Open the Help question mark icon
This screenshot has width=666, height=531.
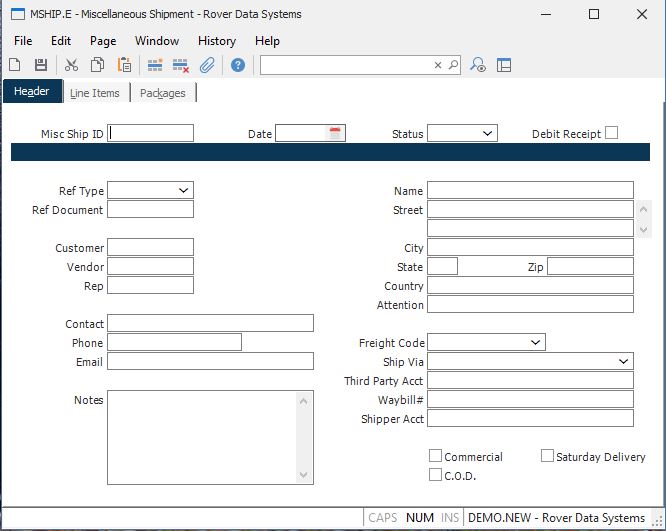tap(238, 65)
